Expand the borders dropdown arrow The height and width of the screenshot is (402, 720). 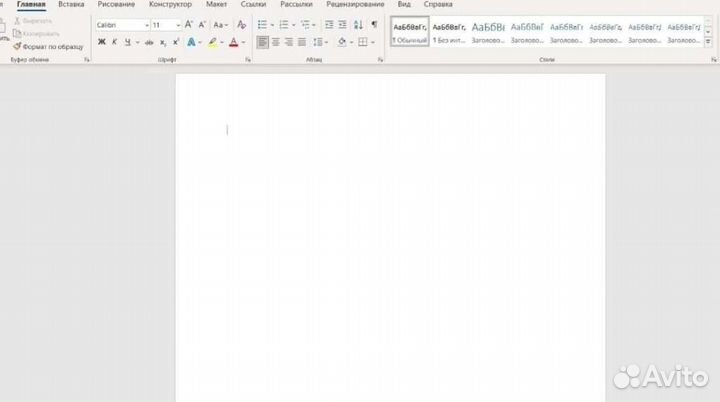(x=372, y=43)
